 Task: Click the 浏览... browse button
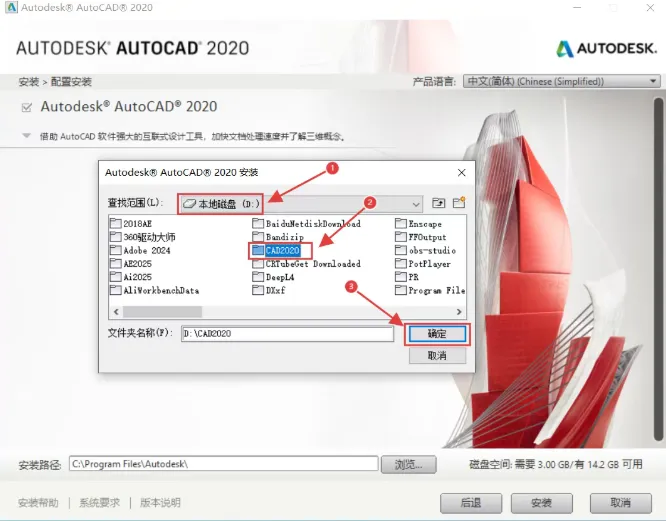click(x=408, y=465)
